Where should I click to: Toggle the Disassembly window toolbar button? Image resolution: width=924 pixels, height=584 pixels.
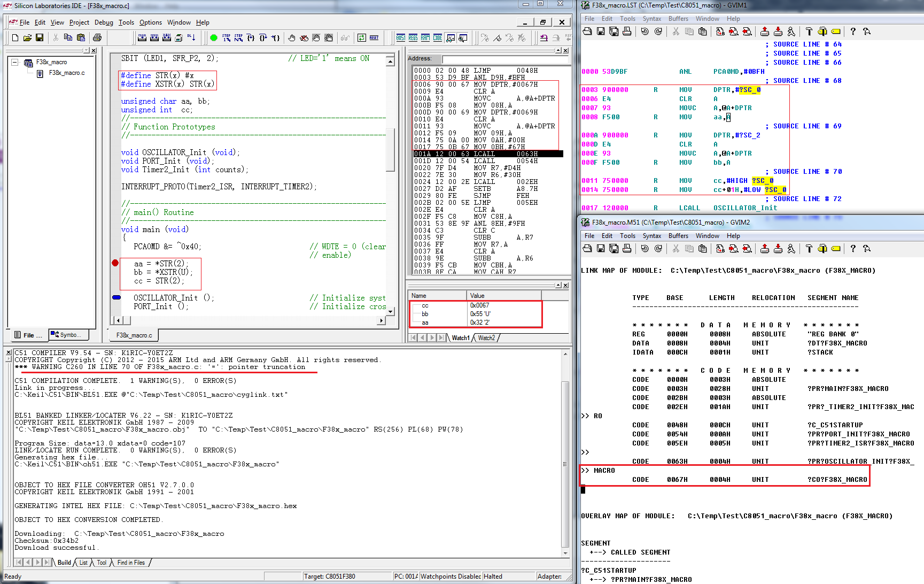[463, 38]
